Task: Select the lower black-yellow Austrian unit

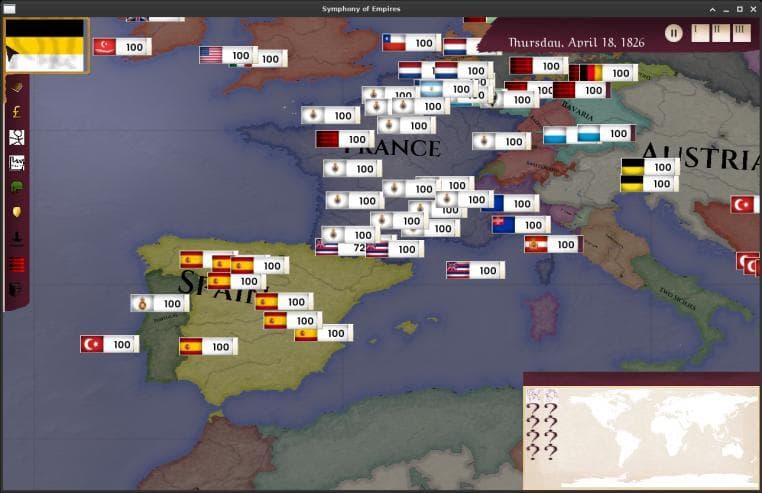Action: point(649,184)
